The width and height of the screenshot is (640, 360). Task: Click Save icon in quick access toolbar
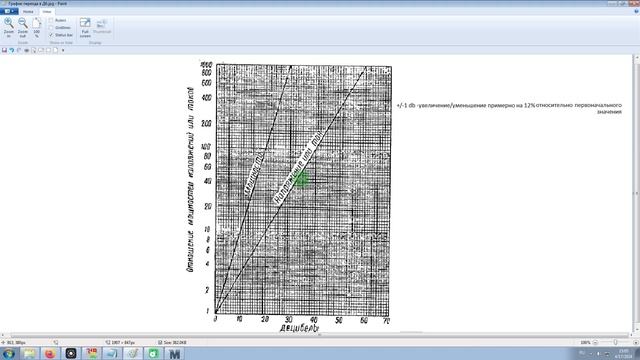coord(4,50)
